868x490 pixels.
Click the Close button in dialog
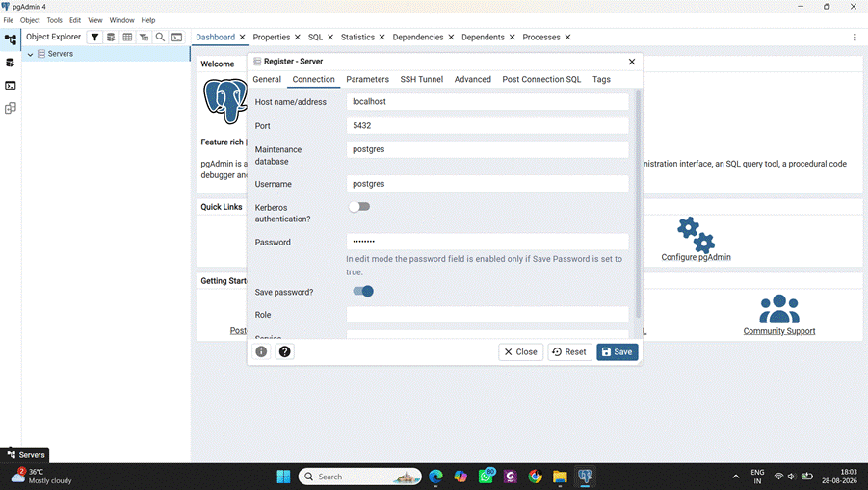click(x=521, y=351)
